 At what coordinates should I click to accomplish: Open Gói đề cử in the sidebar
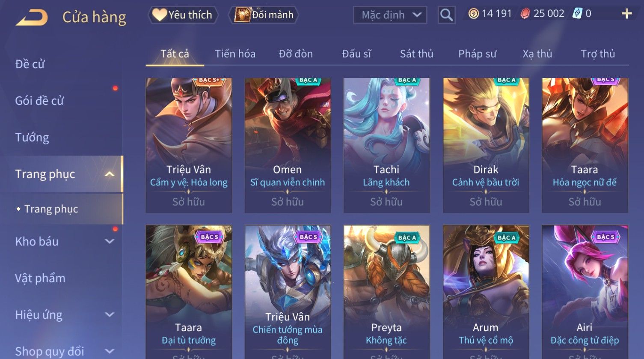click(x=39, y=101)
